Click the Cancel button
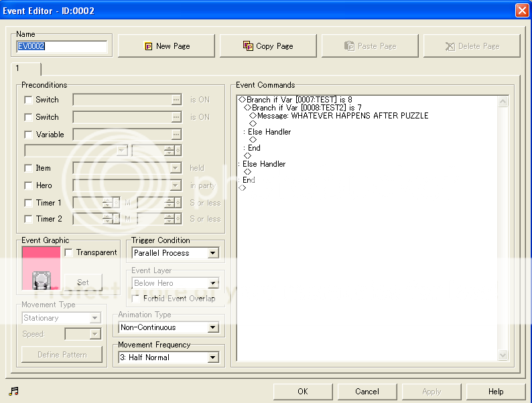This screenshot has width=532, height=403. (367, 392)
